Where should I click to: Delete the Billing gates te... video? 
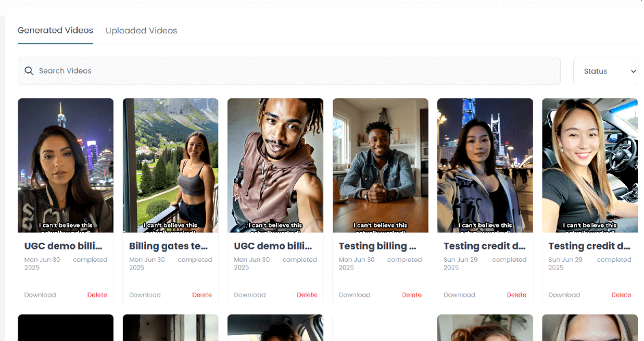[x=202, y=295]
